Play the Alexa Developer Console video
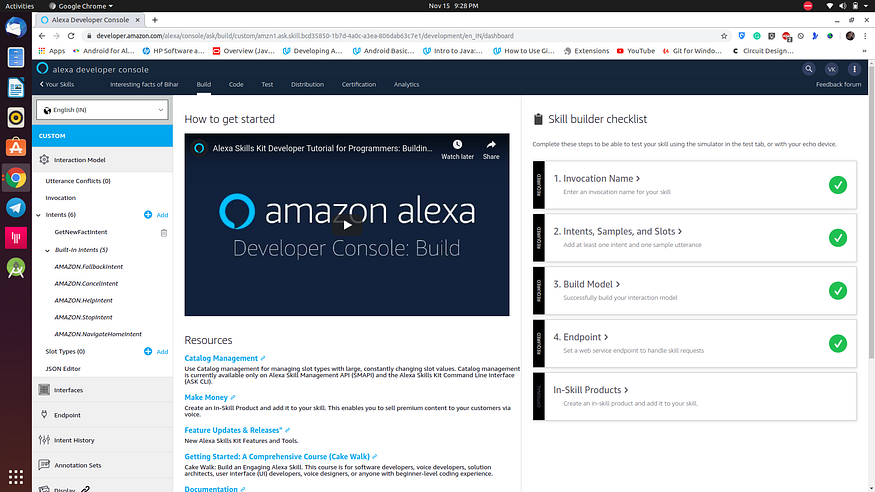 pyautogui.click(x=347, y=225)
